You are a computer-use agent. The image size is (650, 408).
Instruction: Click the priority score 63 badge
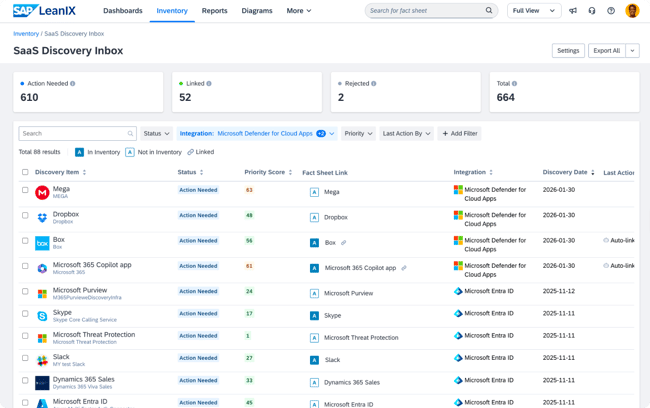tap(249, 190)
